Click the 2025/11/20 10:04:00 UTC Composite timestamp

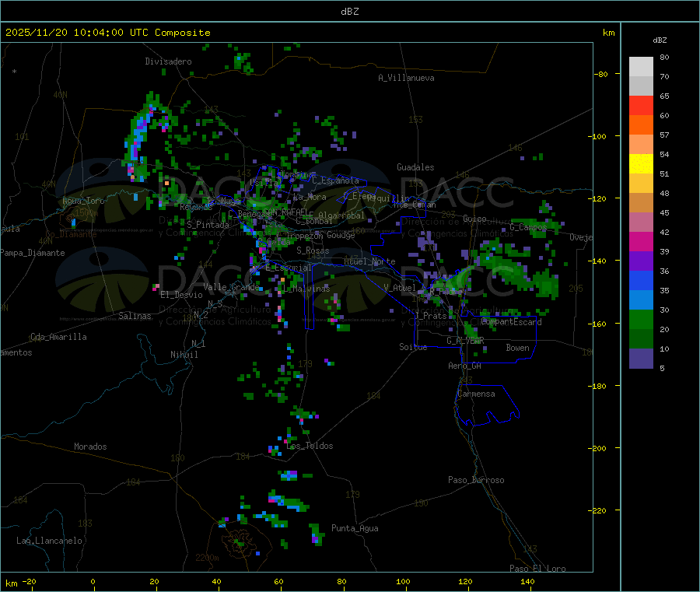pyautogui.click(x=107, y=33)
